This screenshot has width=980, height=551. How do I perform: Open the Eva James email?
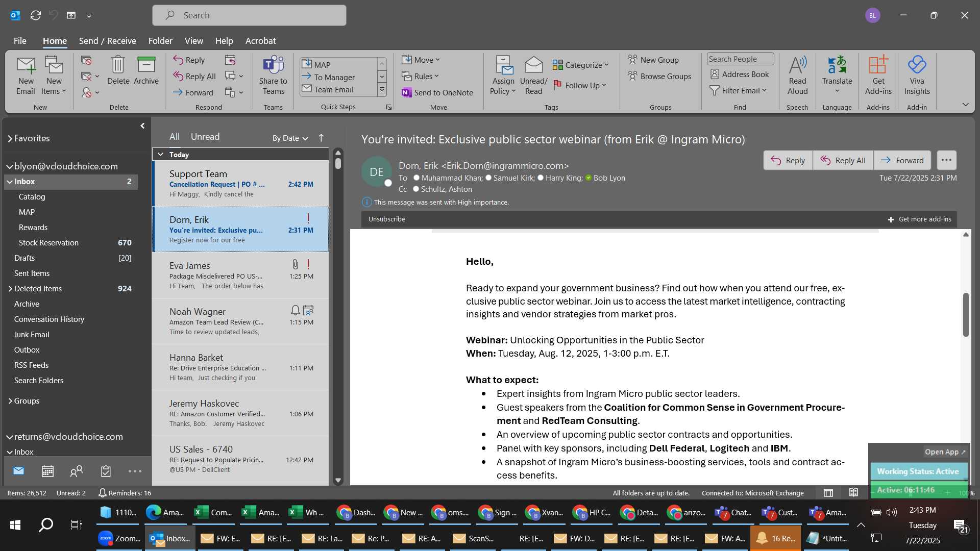click(x=240, y=275)
